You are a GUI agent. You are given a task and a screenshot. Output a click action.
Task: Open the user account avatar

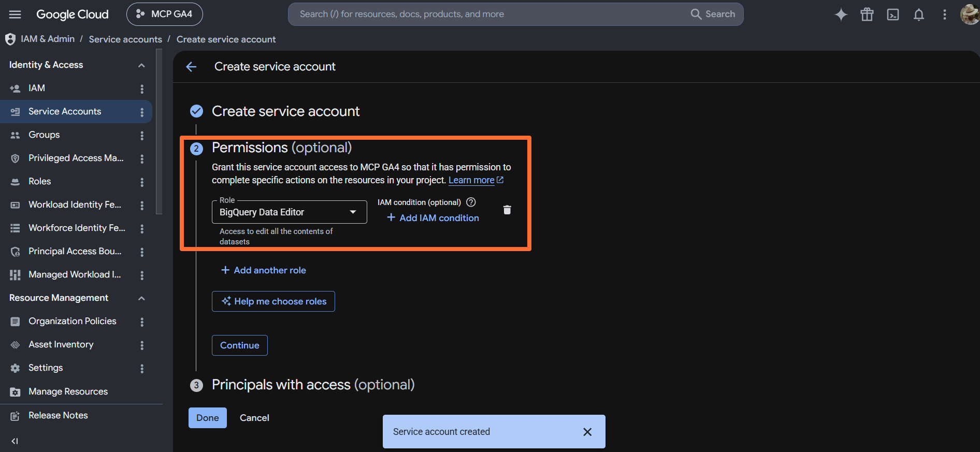(970, 14)
